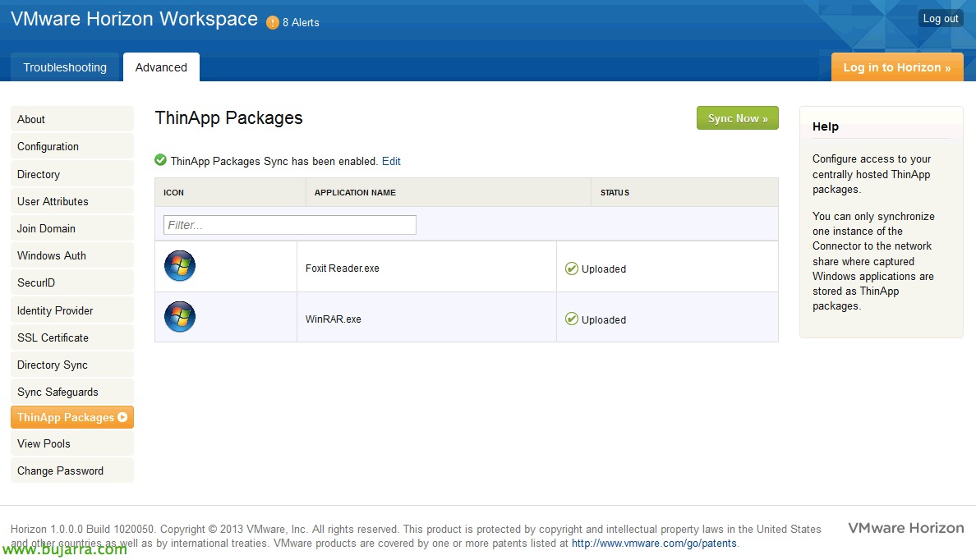Viewport: 976px width, 560px height.
Task: Click the Edit link for sync settings
Action: tap(391, 161)
